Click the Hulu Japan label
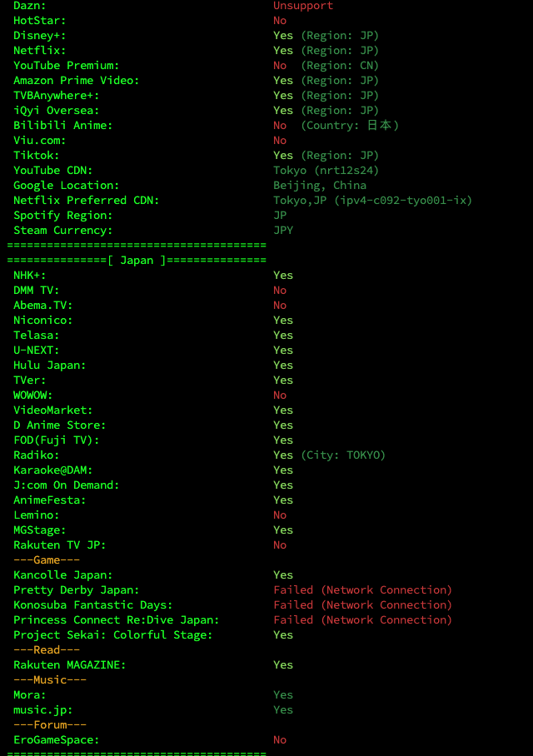This screenshot has width=533, height=756. coord(49,366)
